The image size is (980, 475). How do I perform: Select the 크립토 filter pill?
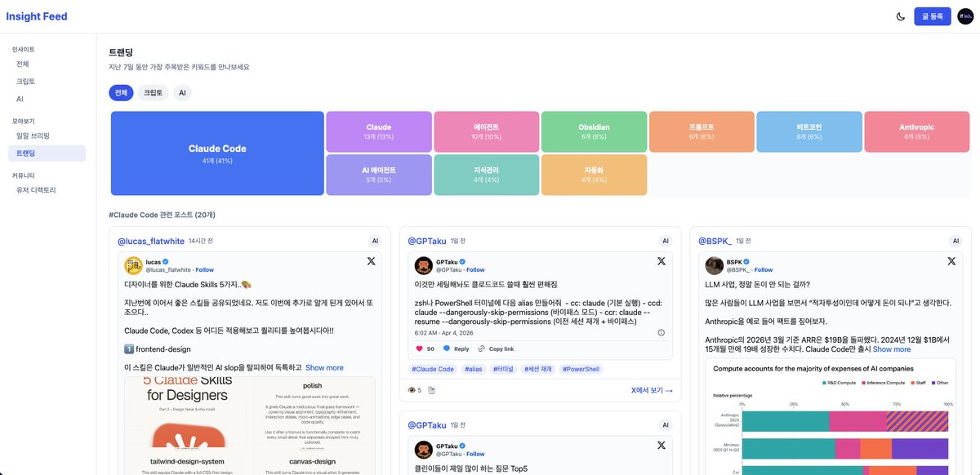tap(153, 93)
